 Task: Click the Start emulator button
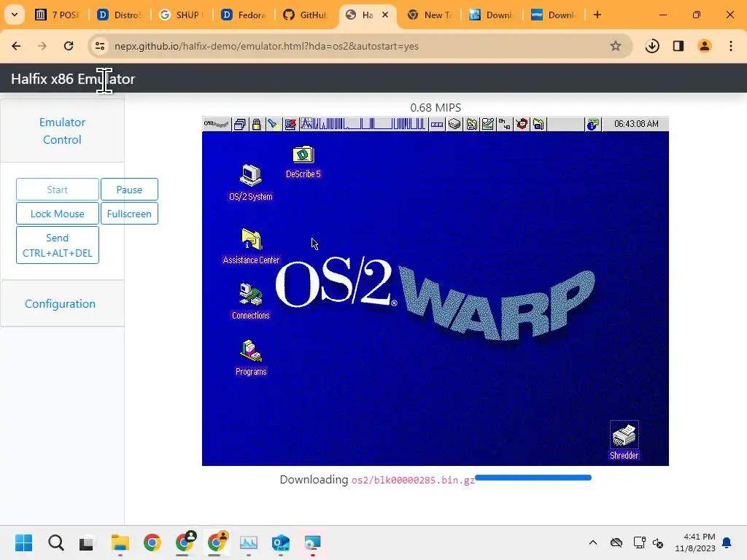[57, 190]
